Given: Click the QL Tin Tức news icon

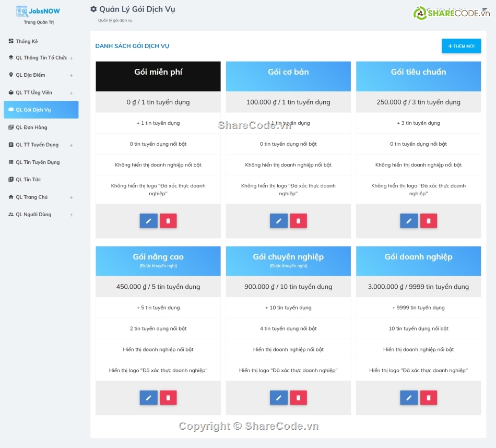Looking at the screenshot, I should click(x=11, y=180).
